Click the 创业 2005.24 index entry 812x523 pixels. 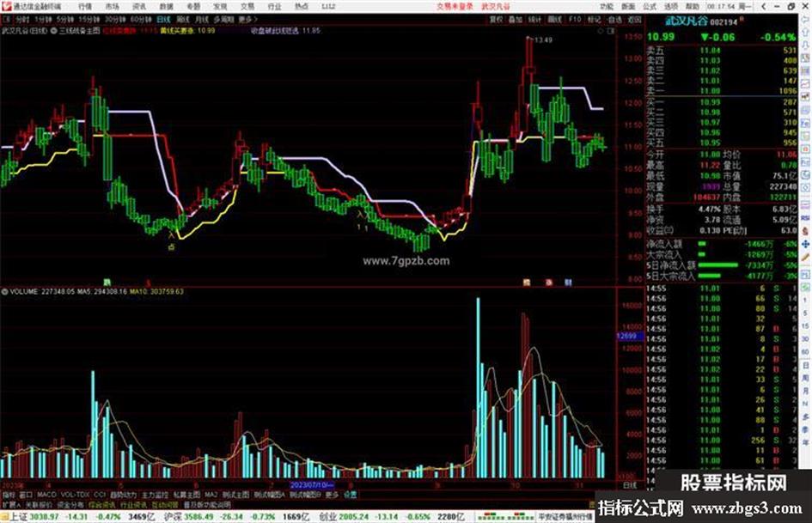pos(392,517)
